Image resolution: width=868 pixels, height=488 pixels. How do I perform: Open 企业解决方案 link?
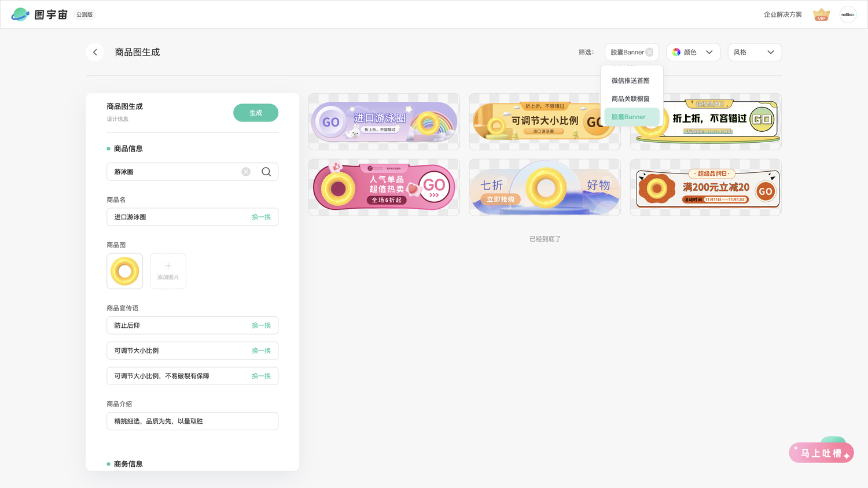782,14
